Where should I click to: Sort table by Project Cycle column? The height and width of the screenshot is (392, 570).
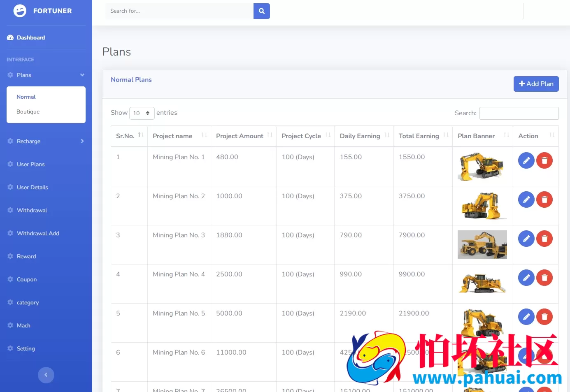305,136
